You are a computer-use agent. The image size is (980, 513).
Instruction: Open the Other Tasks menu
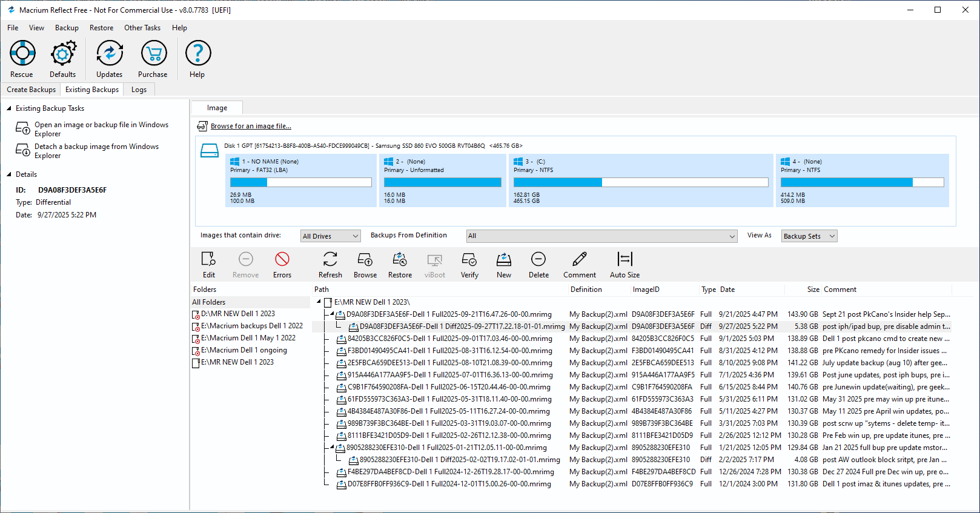point(142,28)
